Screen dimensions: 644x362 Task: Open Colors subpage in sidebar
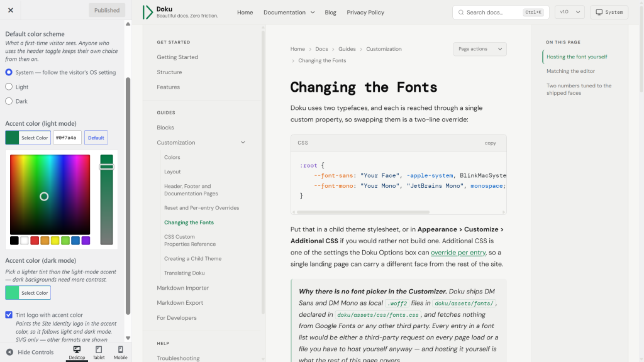[x=172, y=157]
